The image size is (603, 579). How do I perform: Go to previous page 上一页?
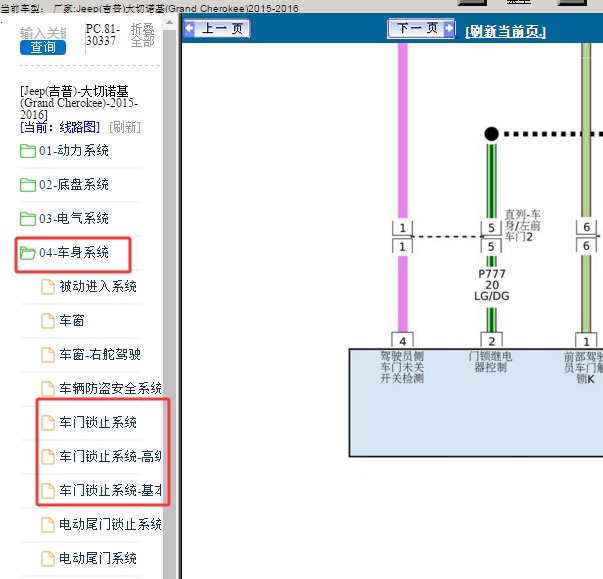pyautogui.click(x=217, y=28)
